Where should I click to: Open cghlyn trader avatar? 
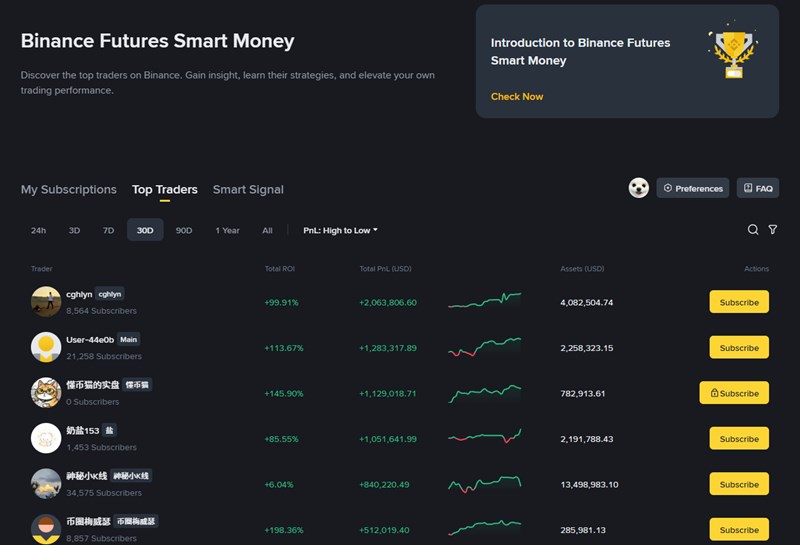pos(46,302)
